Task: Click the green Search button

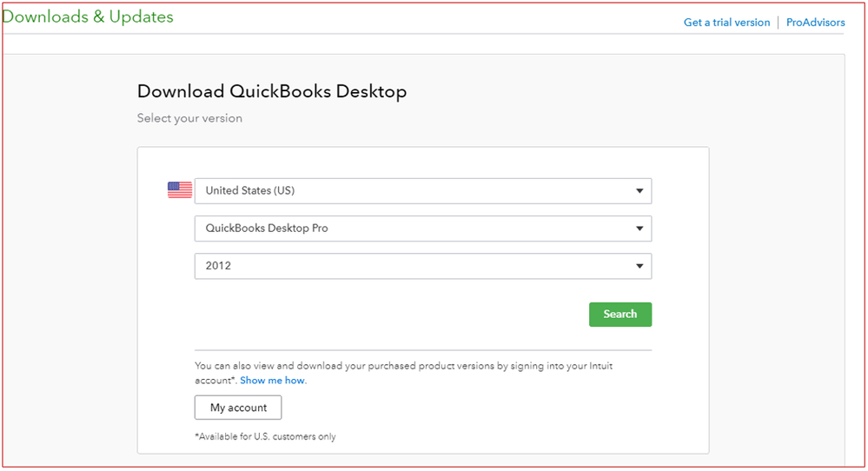Action: coord(620,315)
